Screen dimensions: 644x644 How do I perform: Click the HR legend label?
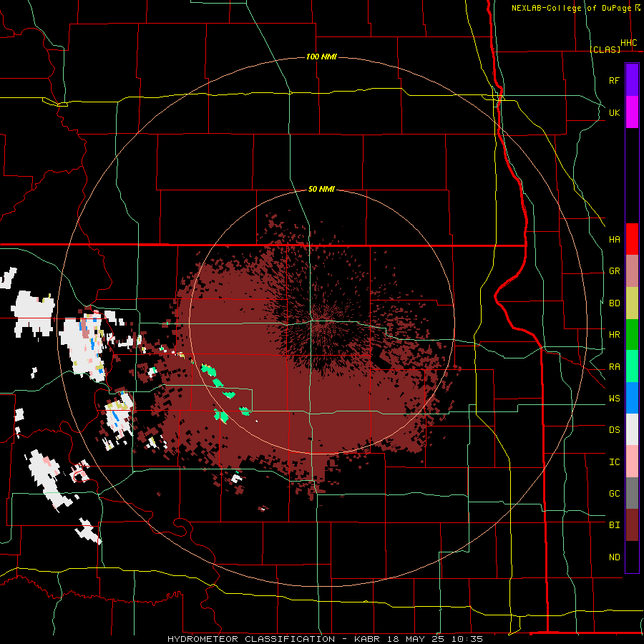click(x=614, y=335)
